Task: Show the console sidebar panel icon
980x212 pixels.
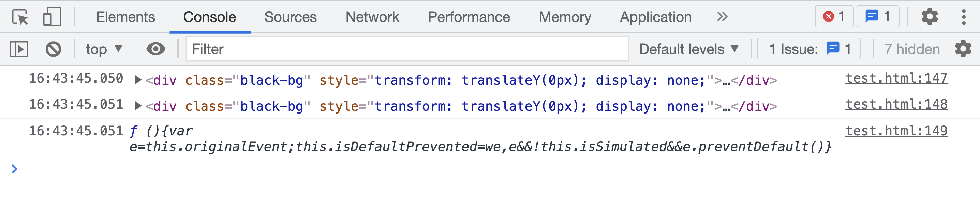Action: coord(19,49)
